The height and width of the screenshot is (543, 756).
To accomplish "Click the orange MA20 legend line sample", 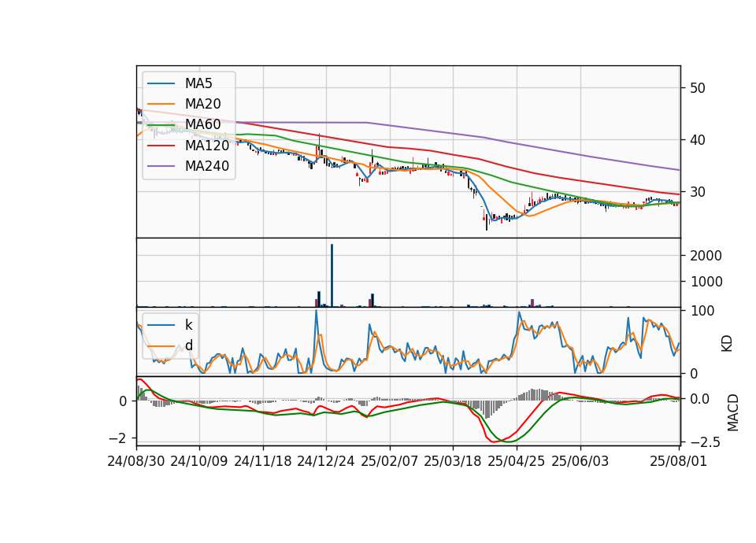I will tap(161, 104).
